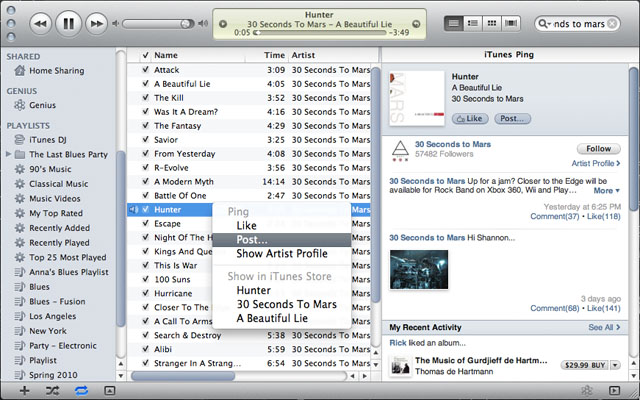
Task: Open Anna's Blues Playlist
Action: pyautogui.click(x=69, y=272)
